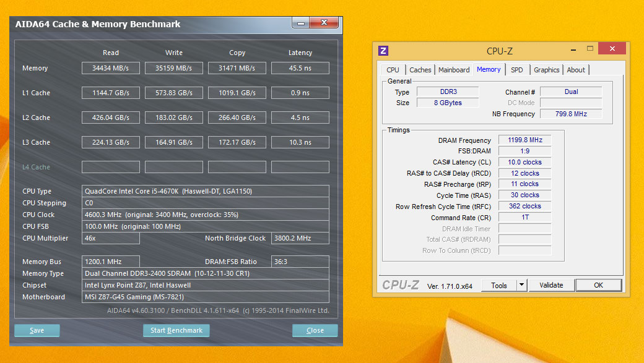
Task: Expand the Tools dropdown arrow in CPU-Z
Action: (x=521, y=285)
